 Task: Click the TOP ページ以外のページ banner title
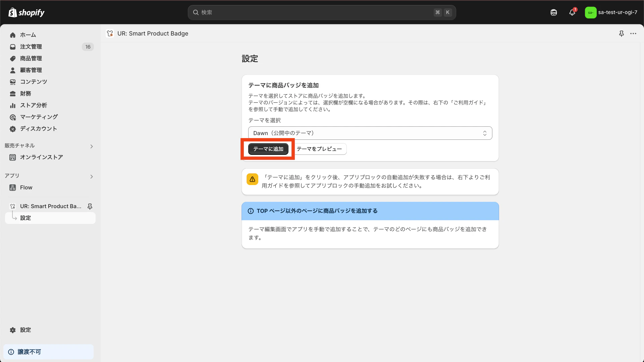317,211
